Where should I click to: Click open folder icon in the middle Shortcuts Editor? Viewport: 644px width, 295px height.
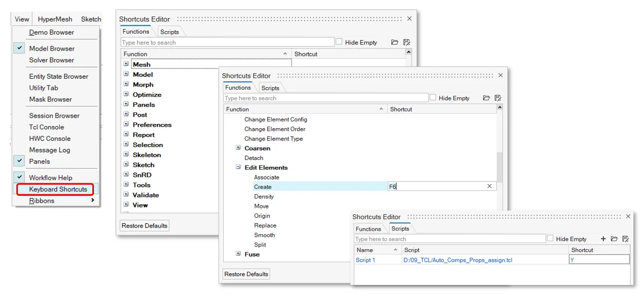pyautogui.click(x=486, y=98)
